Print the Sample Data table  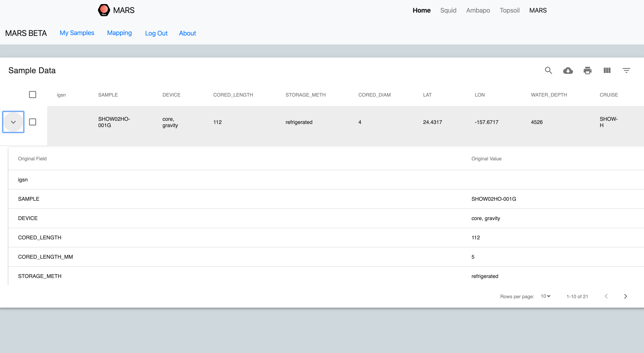587,71
